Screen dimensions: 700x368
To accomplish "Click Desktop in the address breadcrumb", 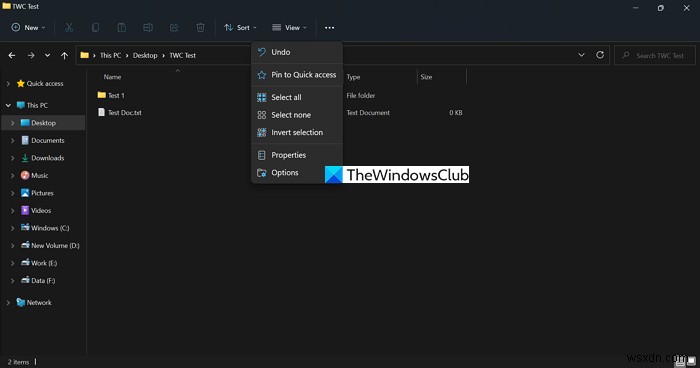I will 145,55.
